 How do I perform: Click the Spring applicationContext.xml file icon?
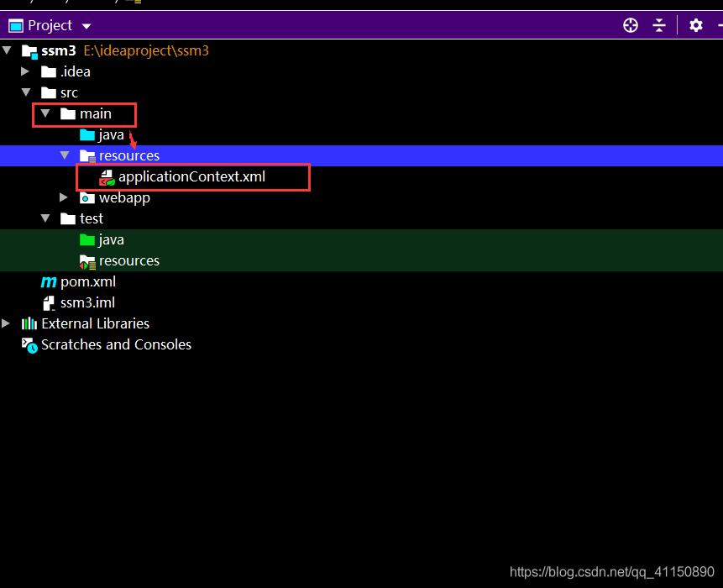point(107,177)
